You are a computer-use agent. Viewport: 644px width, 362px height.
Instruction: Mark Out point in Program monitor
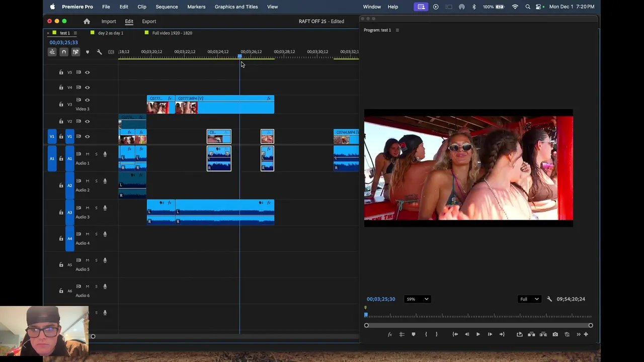[x=436, y=334]
